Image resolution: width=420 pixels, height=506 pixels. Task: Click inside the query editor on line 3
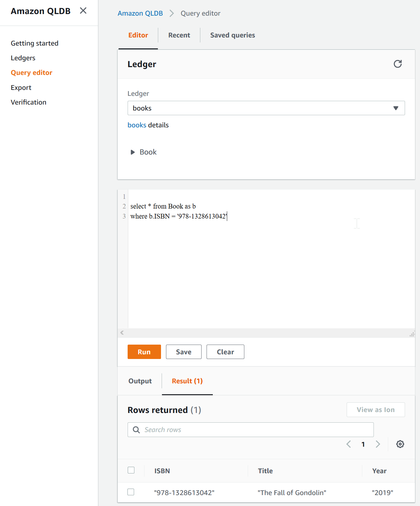coord(179,216)
